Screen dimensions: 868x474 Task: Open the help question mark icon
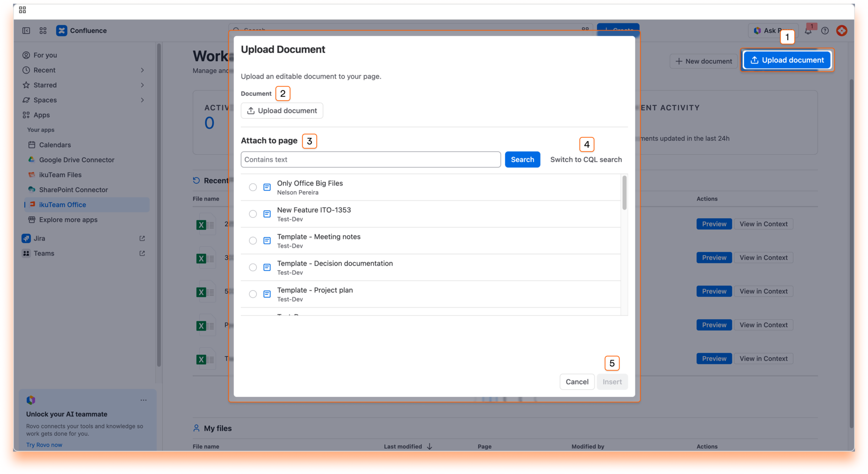click(x=825, y=30)
